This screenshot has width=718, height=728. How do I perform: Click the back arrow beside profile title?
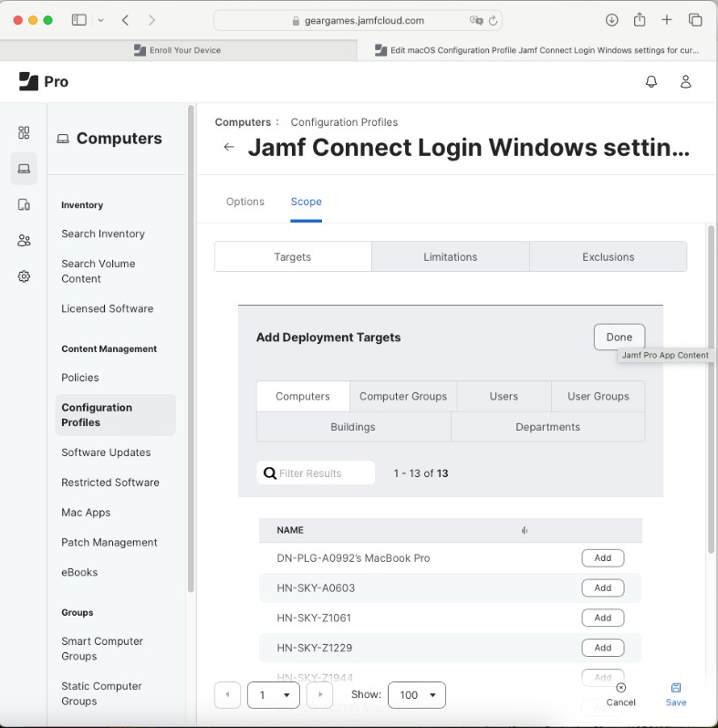pyautogui.click(x=229, y=147)
